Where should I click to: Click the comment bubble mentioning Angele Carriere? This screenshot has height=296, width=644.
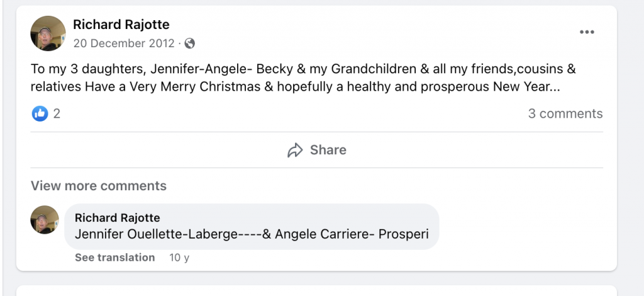[x=352, y=234]
